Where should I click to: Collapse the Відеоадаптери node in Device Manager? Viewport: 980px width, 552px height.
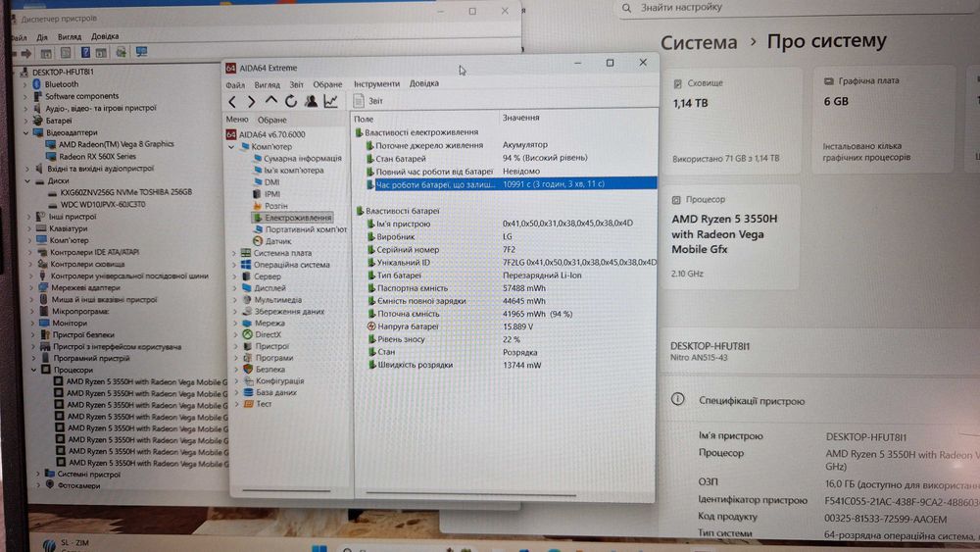click(x=25, y=132)
